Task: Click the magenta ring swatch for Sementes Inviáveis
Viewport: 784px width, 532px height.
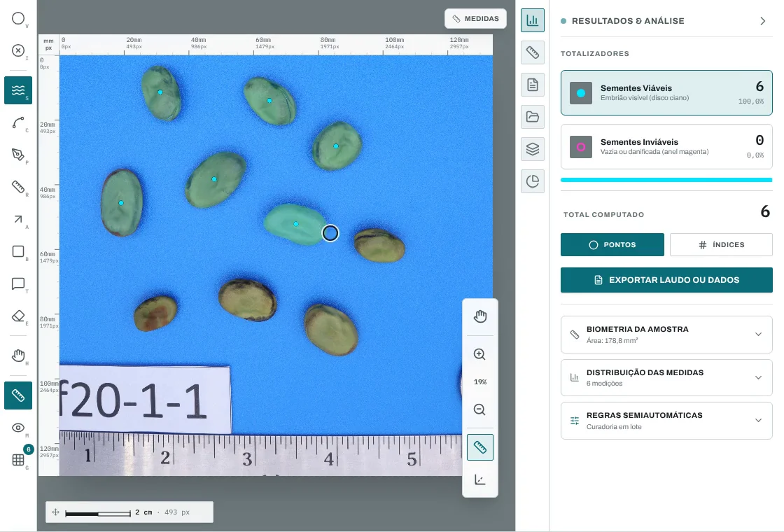Action: pyautogui.click(x=581, y=147)
